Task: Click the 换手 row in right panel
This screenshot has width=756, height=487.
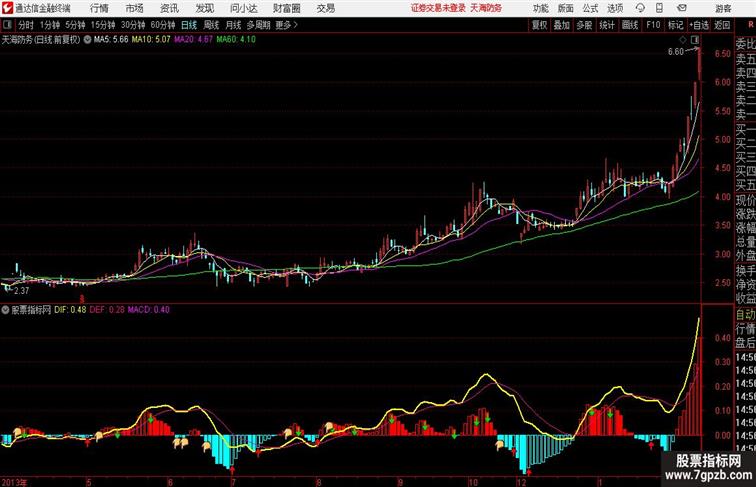Action: [x=745, y=271]
